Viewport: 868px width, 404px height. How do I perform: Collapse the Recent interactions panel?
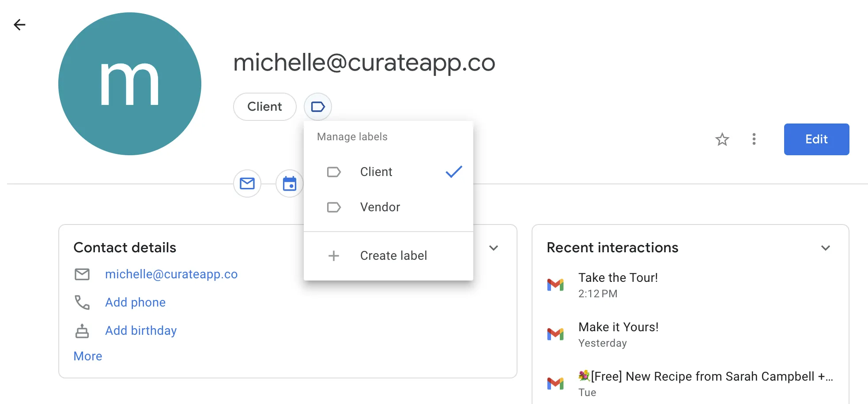tap(825, 248)
